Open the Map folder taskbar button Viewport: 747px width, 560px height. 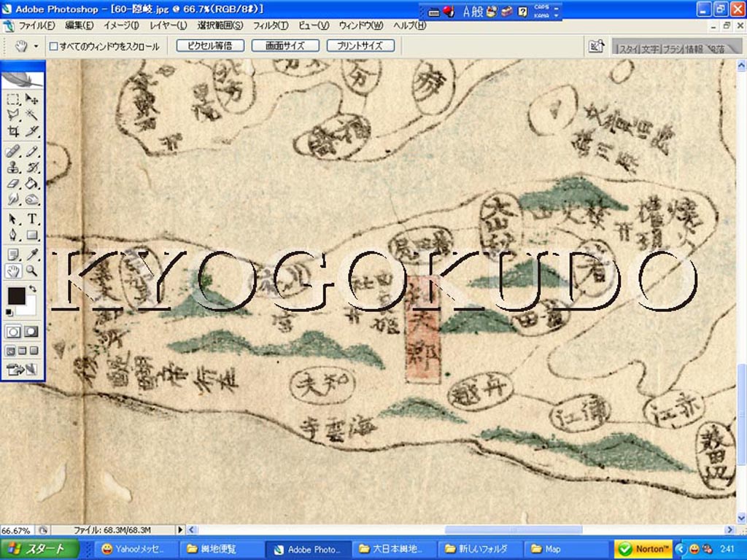click(x=565, y=549)
